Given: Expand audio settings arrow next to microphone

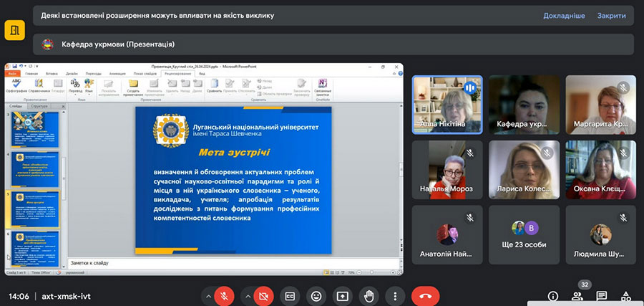Looking at the screenshot, I should 208,296.
